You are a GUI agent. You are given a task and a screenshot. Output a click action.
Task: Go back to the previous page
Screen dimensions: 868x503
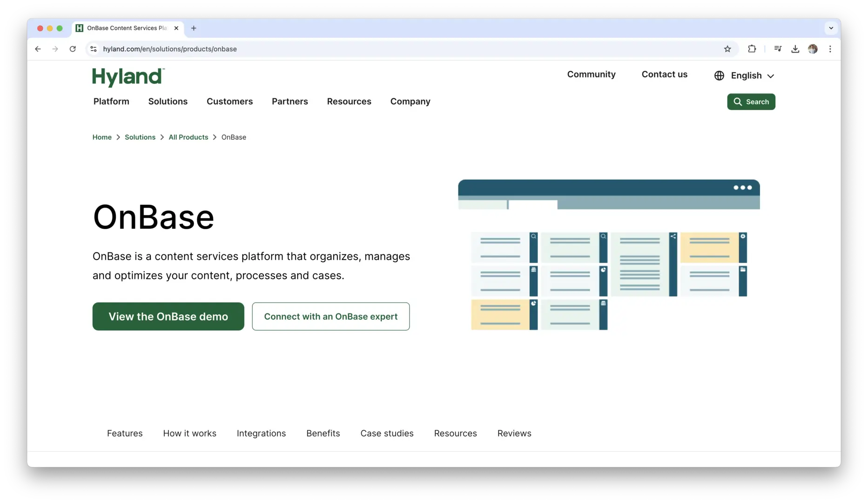point(38,49)
